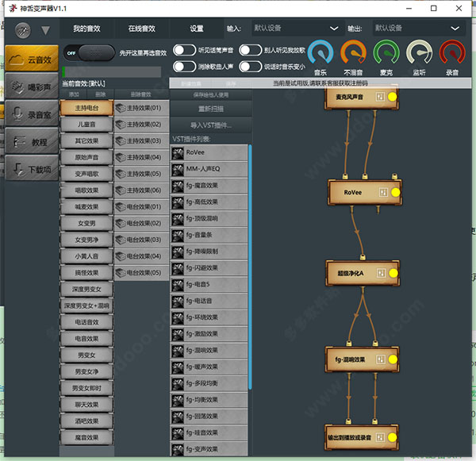The width and height of the screenshot is (476, 461).
Task: Toggle 别人听见我放歌 switch
Action: [x=251, y=50]
